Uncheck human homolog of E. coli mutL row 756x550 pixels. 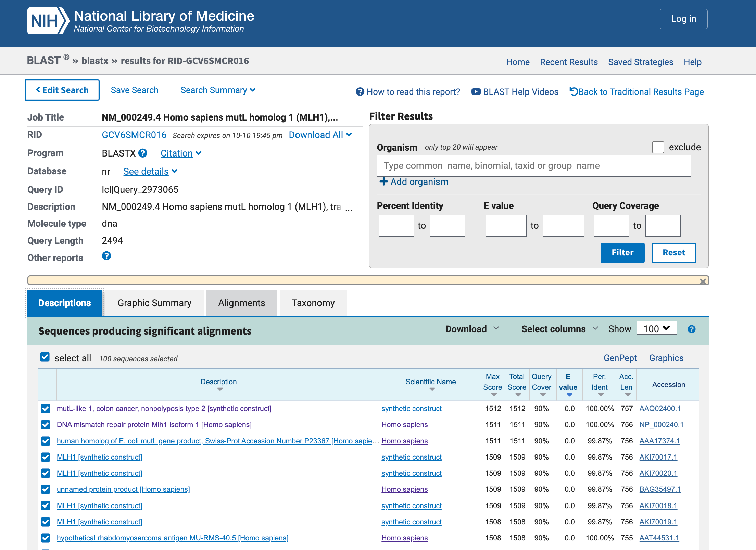tap(45, 441)
